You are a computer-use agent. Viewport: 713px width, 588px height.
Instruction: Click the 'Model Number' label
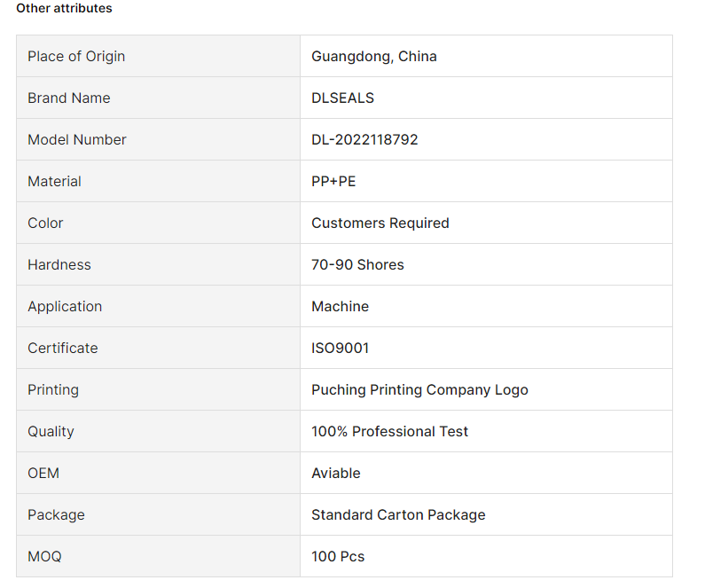[x=76, y=139]
